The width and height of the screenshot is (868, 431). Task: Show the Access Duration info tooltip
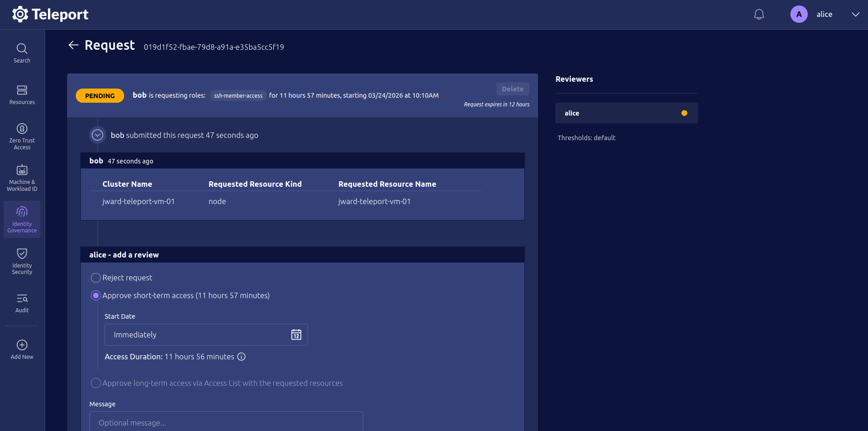tap(241, 357)
